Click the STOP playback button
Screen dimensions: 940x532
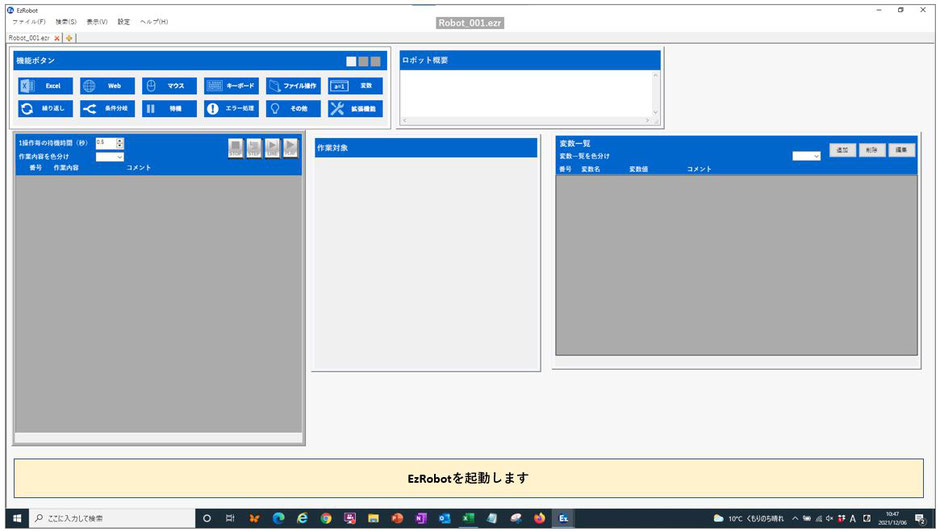(236, 148)
